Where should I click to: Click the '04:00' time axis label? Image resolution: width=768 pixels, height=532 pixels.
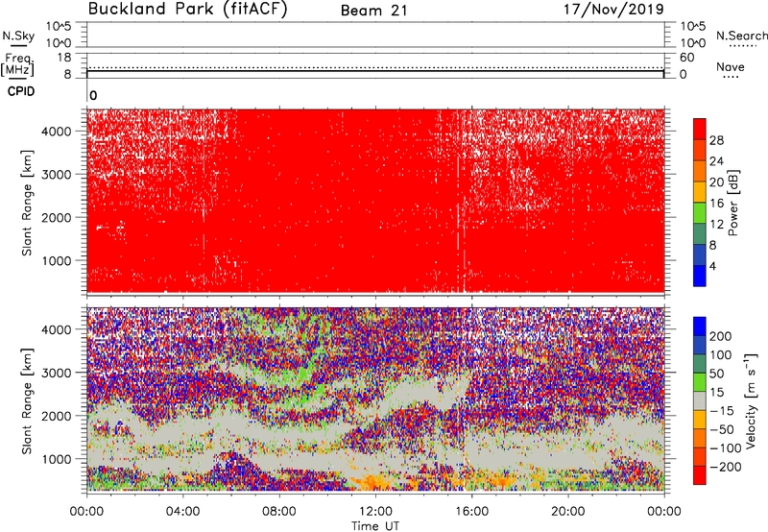pos(182,512)
